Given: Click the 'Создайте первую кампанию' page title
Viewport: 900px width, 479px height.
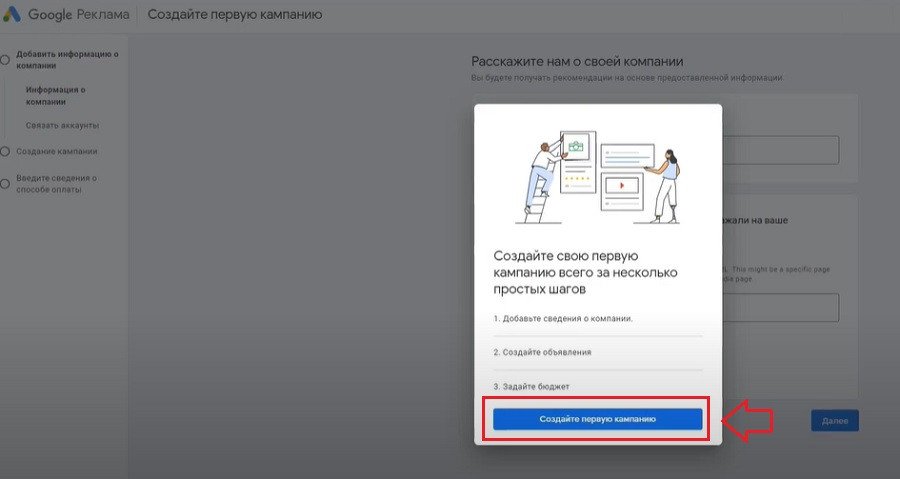Looking at the screenshot, I should (x=235, y=14).
